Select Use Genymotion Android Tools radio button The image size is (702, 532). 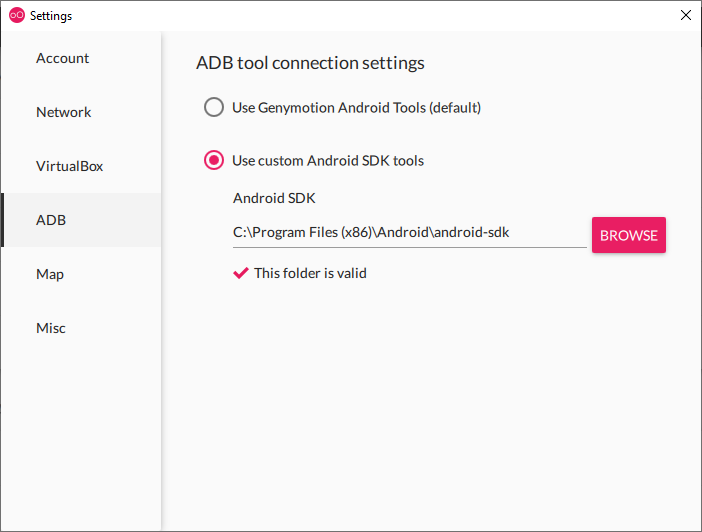[x=214, y=107]
